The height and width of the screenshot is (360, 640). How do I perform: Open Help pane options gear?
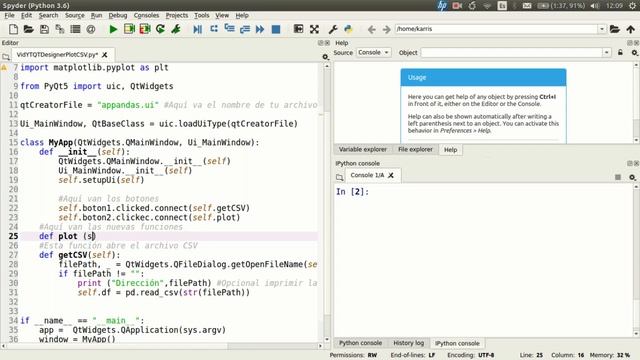[x=634, y=53]
